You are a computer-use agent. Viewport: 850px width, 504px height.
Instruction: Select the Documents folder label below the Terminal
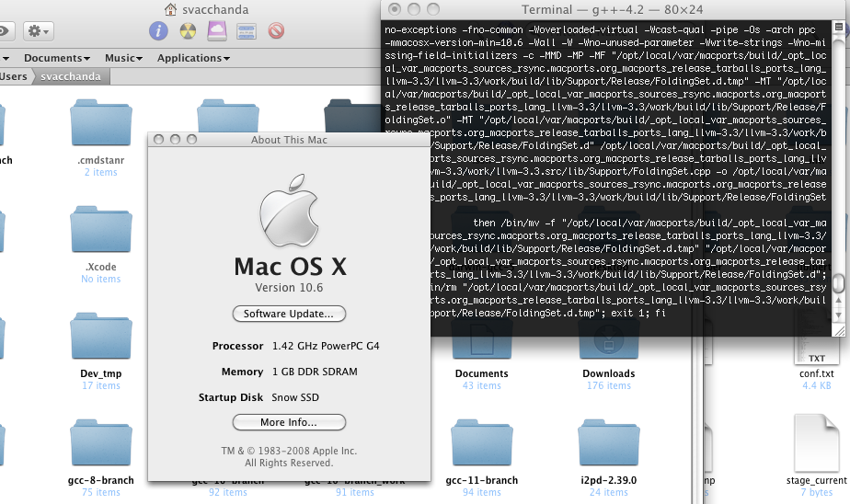point(481,373)
